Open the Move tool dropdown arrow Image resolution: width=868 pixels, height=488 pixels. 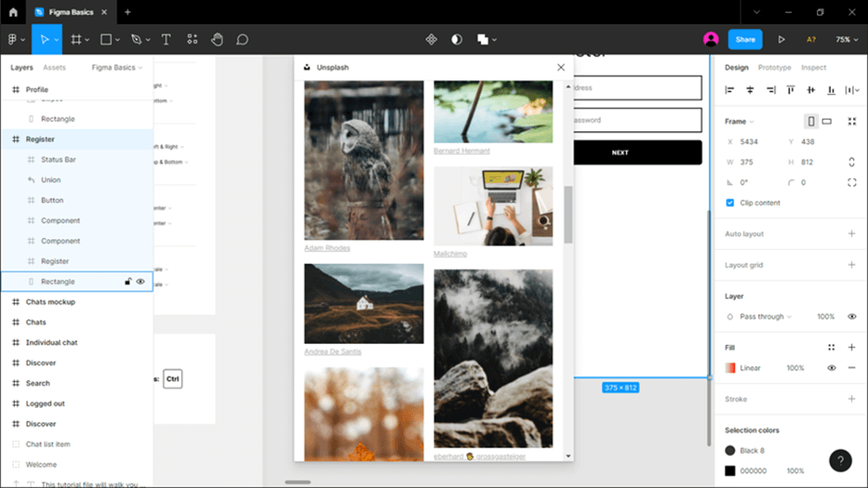click(56, 40)
